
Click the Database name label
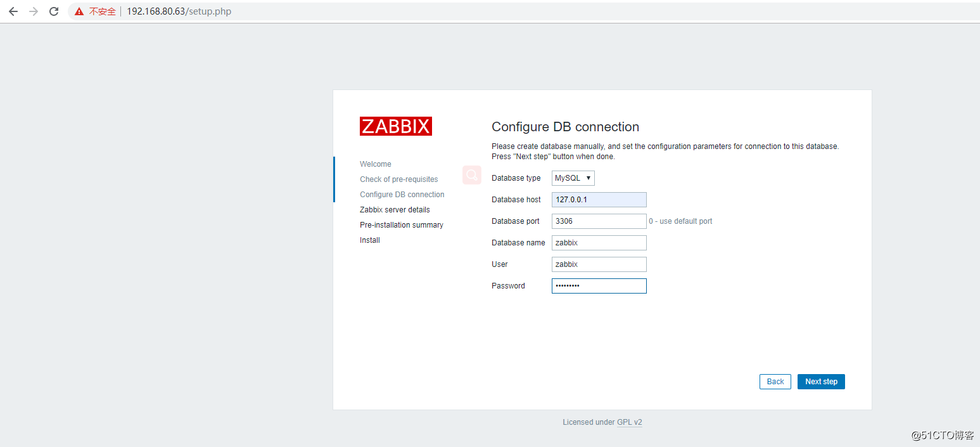(518, 243)
